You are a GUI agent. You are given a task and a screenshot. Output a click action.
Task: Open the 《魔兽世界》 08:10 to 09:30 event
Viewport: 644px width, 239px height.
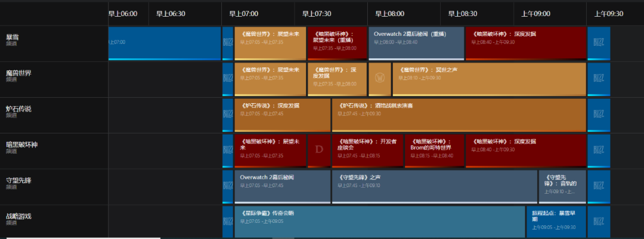pyautogui.click(x=489, y=79)
